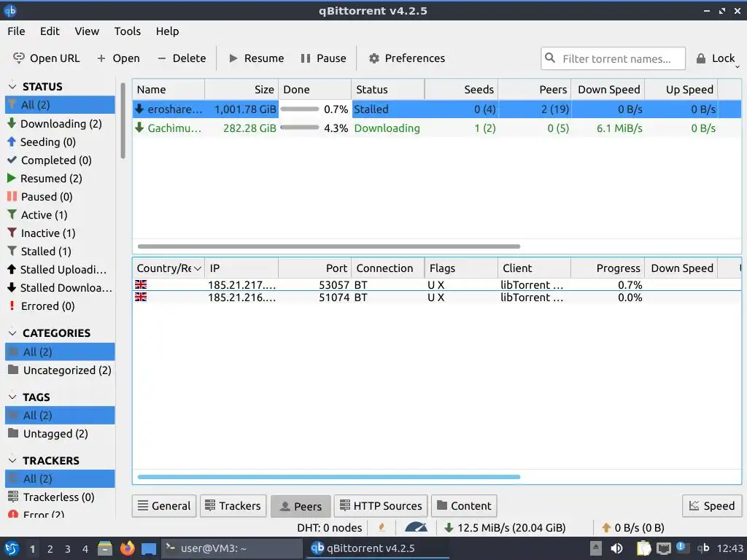Click the Delete minus icon

tap(161, 58)
